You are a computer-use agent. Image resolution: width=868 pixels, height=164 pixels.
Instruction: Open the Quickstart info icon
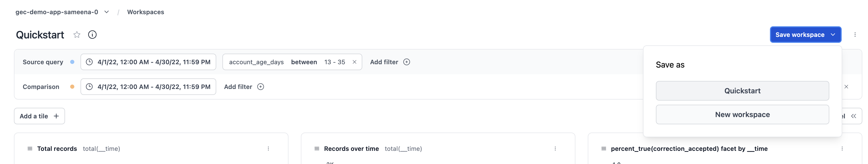click(x=92, y=35)
